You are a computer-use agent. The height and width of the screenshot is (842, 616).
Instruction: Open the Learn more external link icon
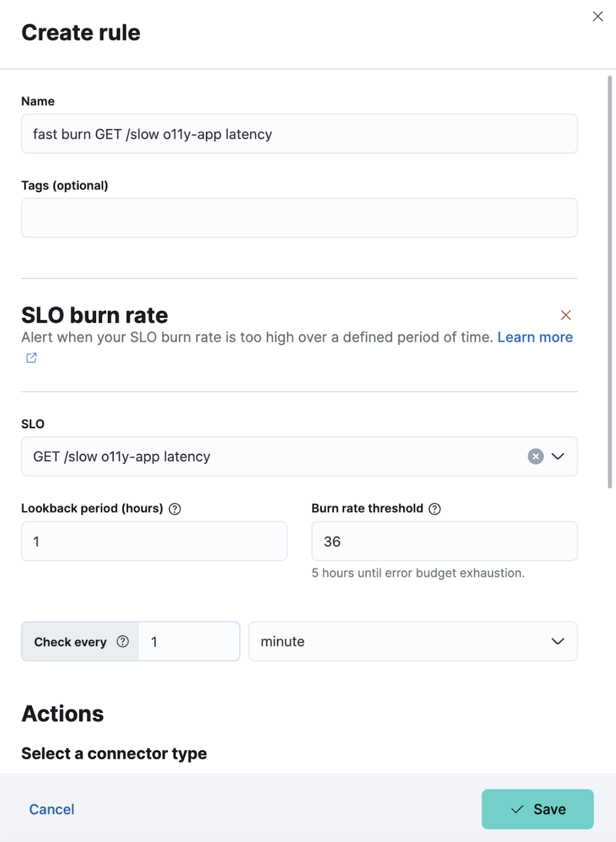click(x=31, y=358)
